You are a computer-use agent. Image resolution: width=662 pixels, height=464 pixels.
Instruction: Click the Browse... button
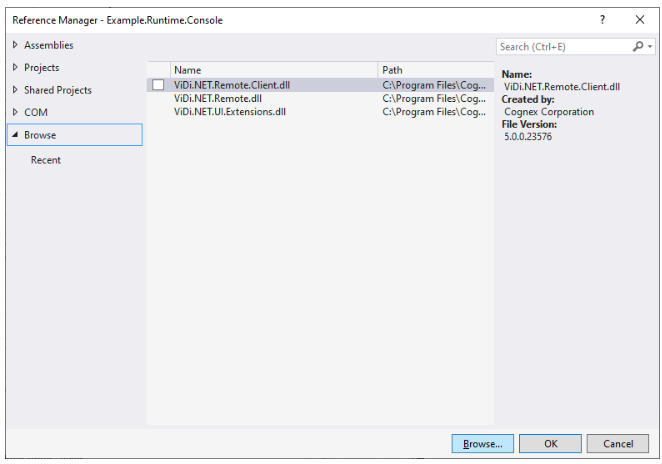point(483,443)
